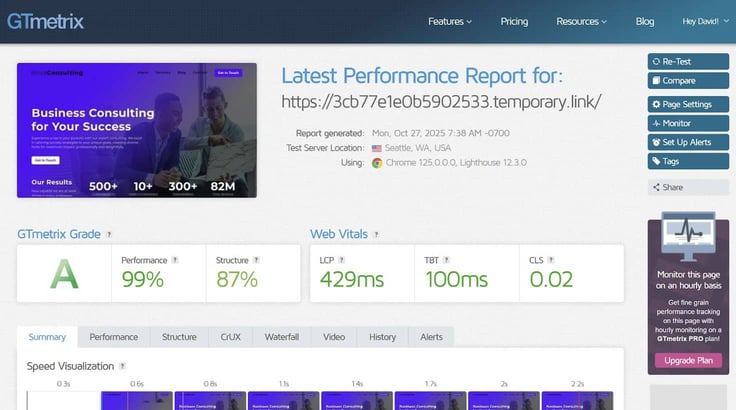This screenshot has height=410, width=736.
Task: Open the Alerts tab
Action: 431,337
